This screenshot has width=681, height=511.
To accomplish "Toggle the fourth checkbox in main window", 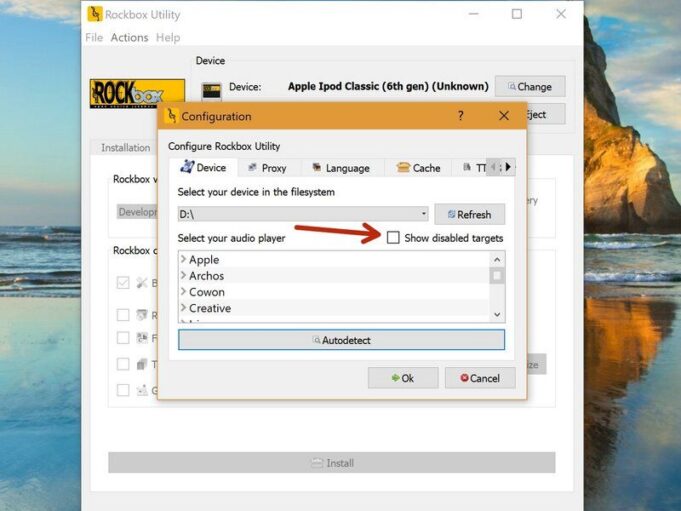I will [123, 364].
